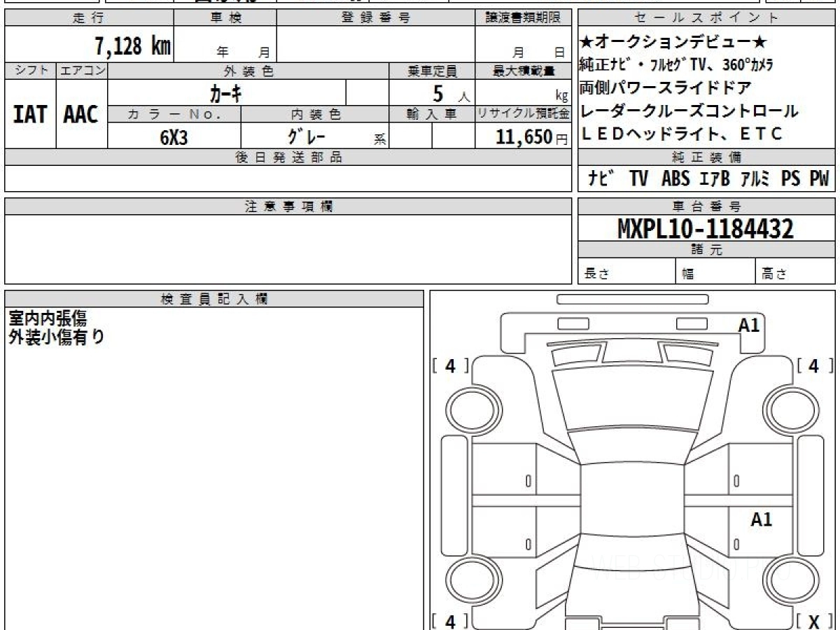This screenshot has height=630, width=840.
Task: Click the 高さ height field
Action: tap(796, 272)
